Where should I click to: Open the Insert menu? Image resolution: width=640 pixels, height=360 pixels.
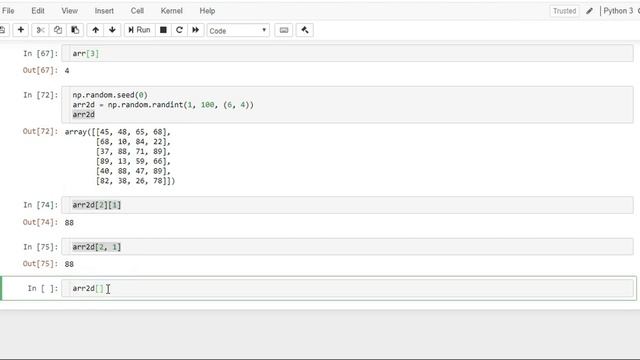point(104,11)
